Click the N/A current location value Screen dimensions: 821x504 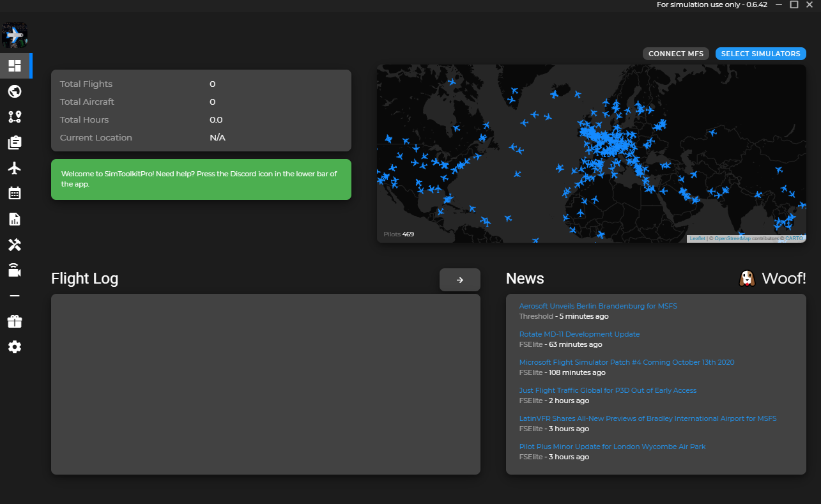tap(217, 137)
